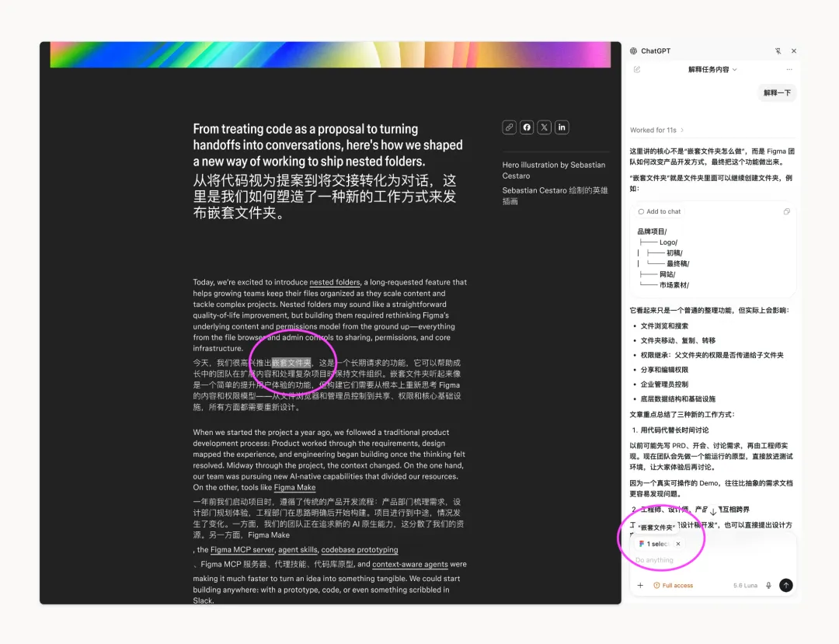The width and height of the screenshot is (839, 644).
Task: Click the Chinese translated headline text
Action: [x=325, y=197]
